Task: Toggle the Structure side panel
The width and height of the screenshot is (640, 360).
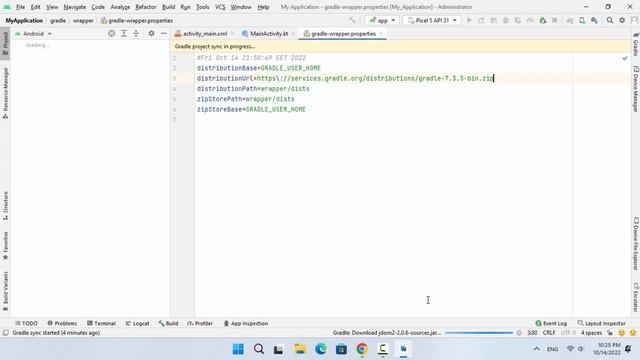Action: (x=5, y=206)
